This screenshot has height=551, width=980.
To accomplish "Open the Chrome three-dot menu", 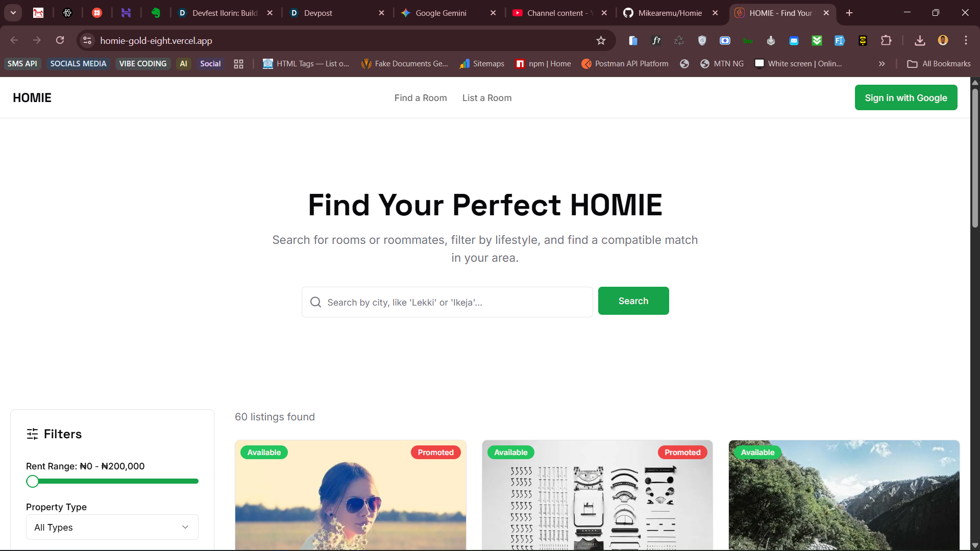I will click(966, 40).
